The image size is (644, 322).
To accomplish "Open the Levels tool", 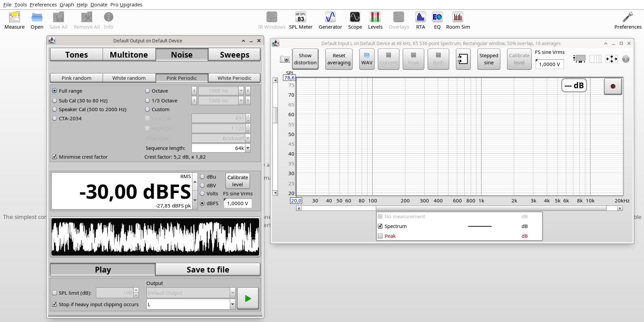I will pos(375,21).
